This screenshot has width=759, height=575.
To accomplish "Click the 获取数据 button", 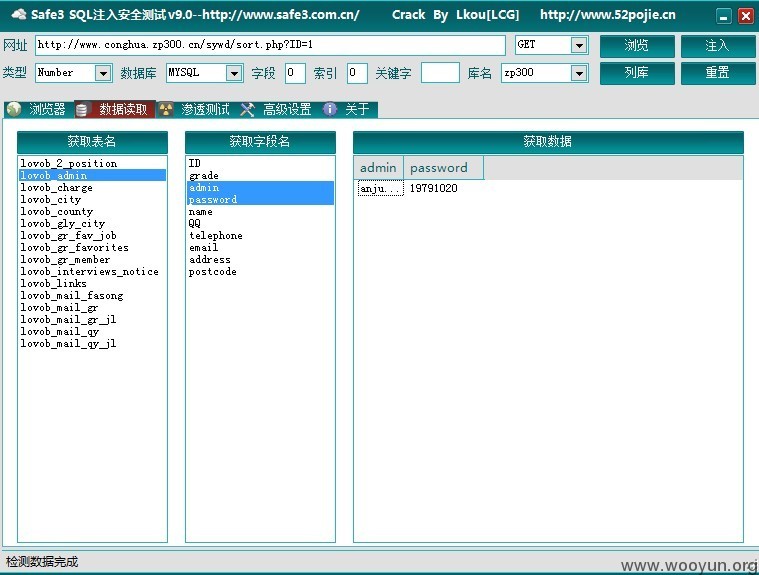I will 548,142.
